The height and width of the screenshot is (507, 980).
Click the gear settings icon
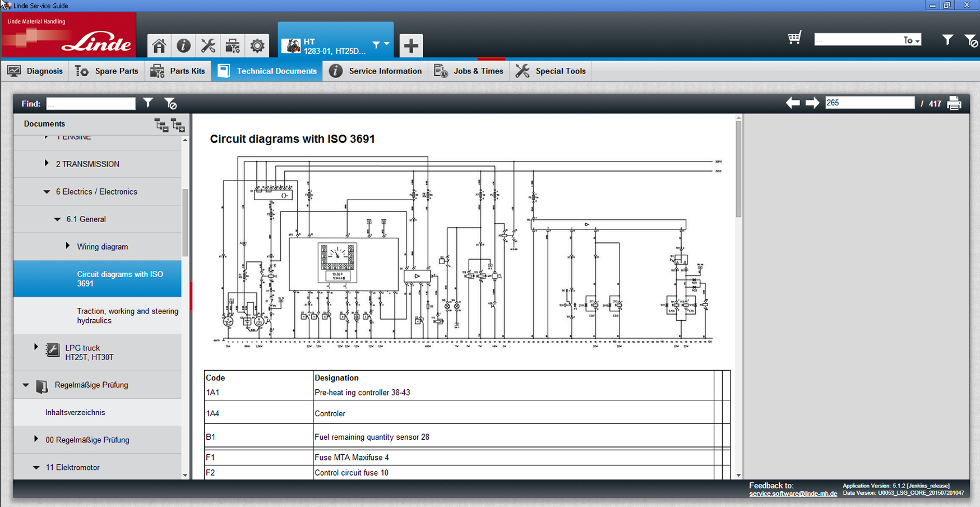point(257,45)
